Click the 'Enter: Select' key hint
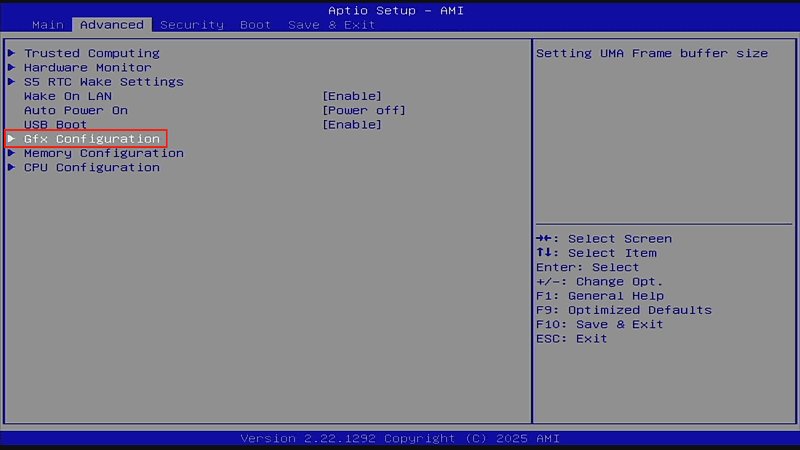Screen dimensions: 800x450 588,267
